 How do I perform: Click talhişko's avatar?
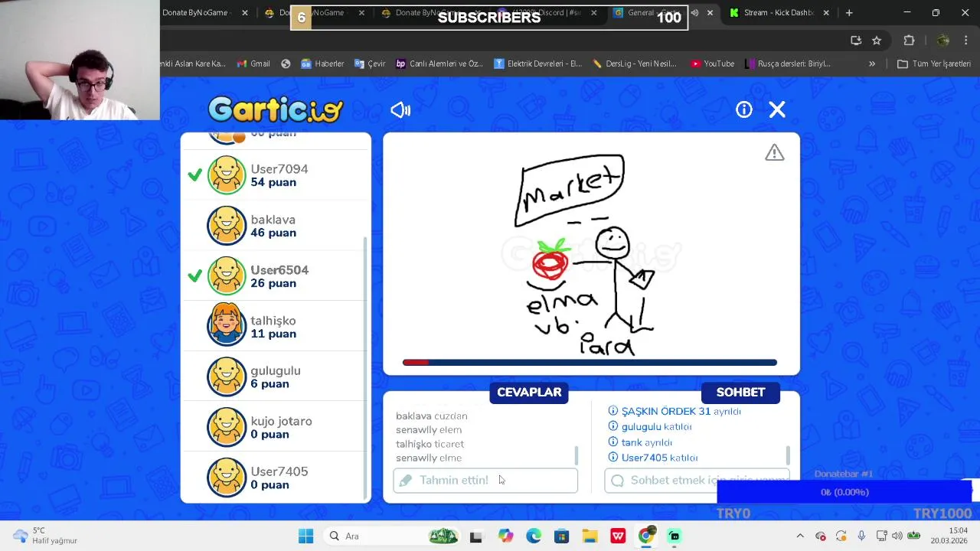(227, 326)
